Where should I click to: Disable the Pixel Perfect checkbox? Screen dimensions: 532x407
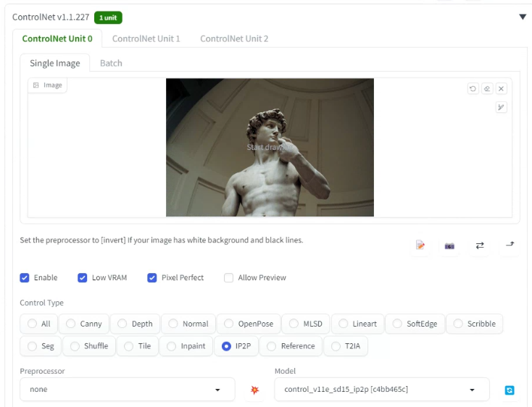[x=151, y=278]
